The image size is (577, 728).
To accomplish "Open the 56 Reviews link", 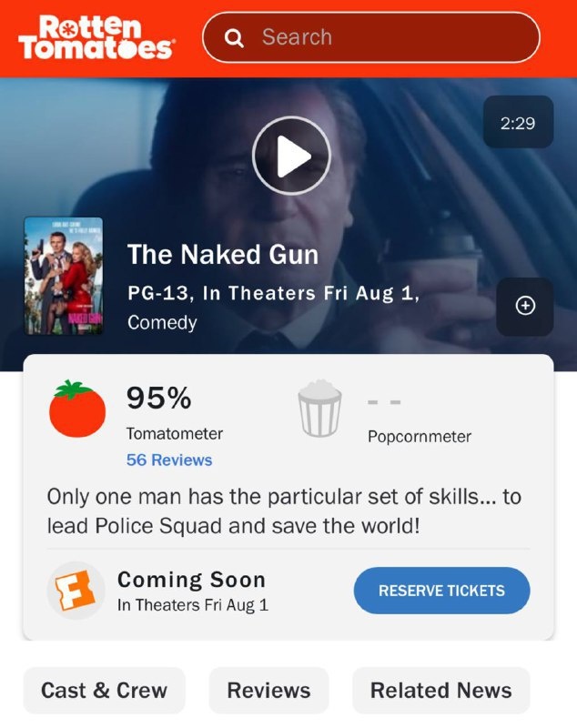I will pos(169,460).
